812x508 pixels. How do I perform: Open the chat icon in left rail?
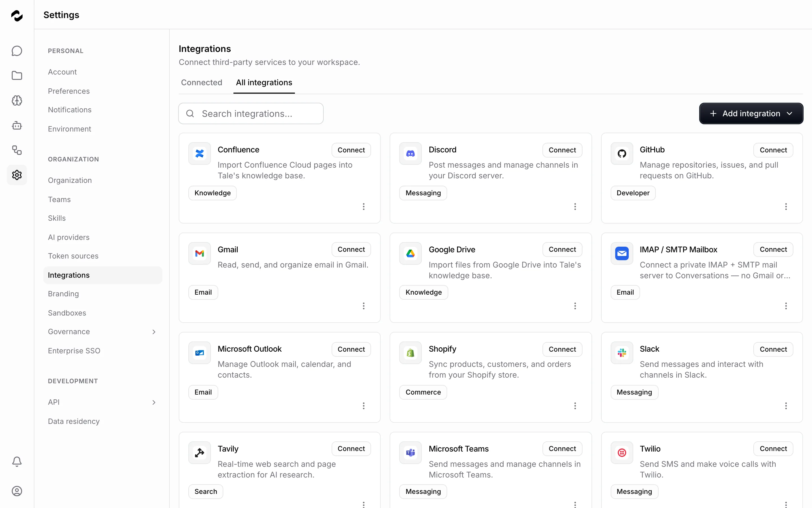click(17, 51)
